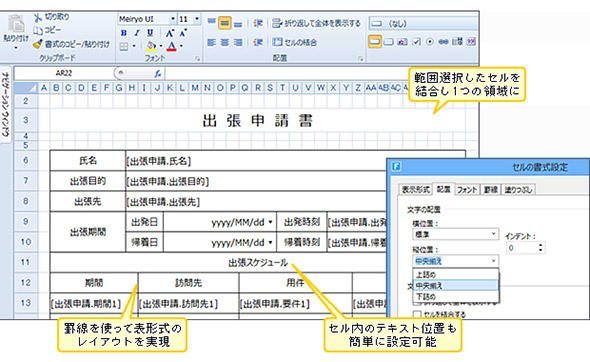Align text left in ribbon
The image size is (590, 362).
(x=211, y=42)
